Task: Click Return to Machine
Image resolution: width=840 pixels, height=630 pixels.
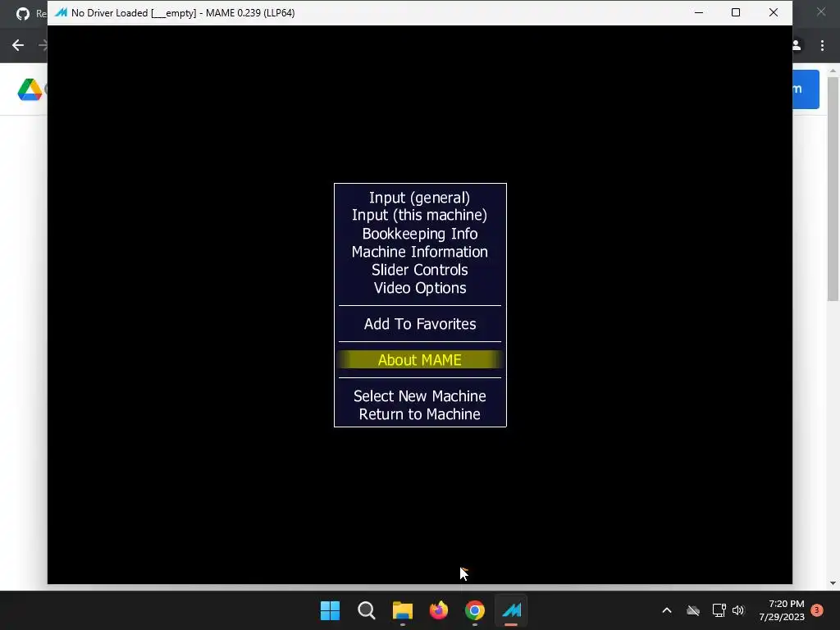Action: click(x=419, y=414)
